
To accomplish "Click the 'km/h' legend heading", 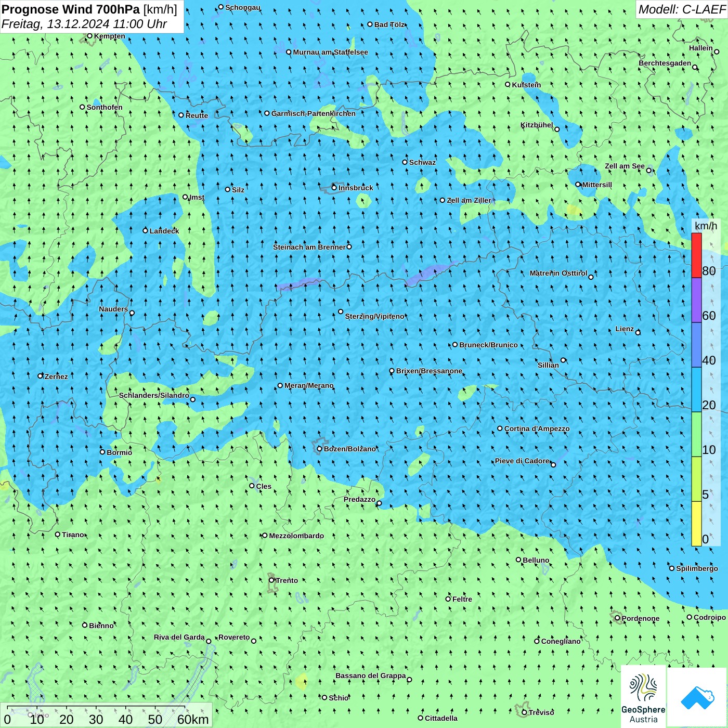I will pyautogui.click(x=706, y=226).
